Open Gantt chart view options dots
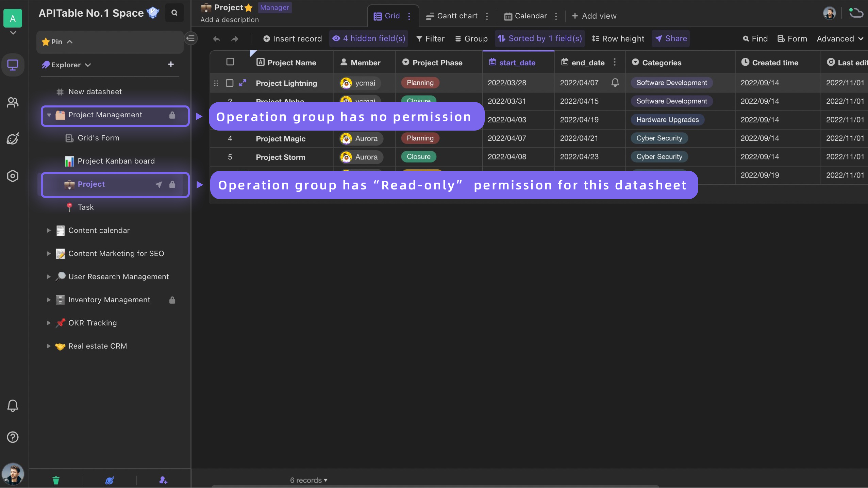 pos(487,16)
